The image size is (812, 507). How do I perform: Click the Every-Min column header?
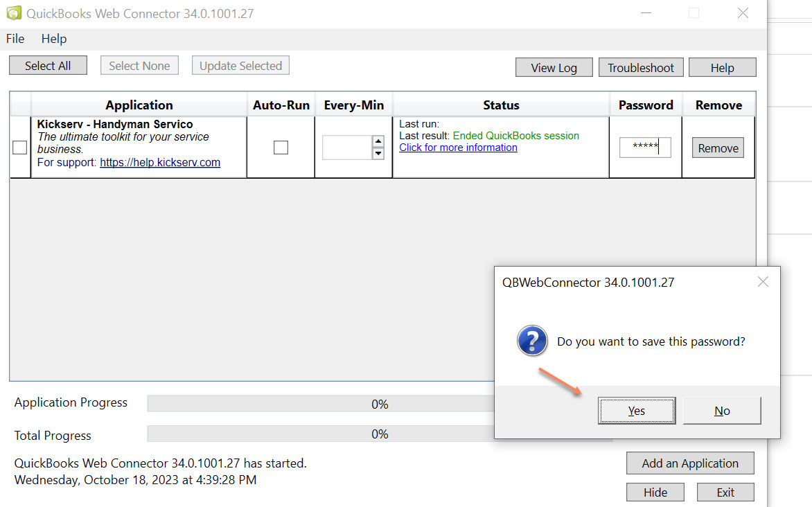354,105
